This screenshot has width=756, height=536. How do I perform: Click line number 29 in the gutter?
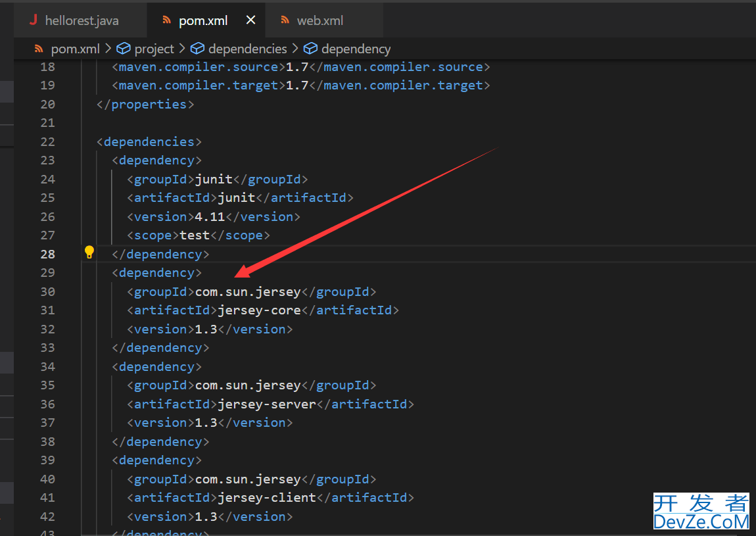click(48, 272)
